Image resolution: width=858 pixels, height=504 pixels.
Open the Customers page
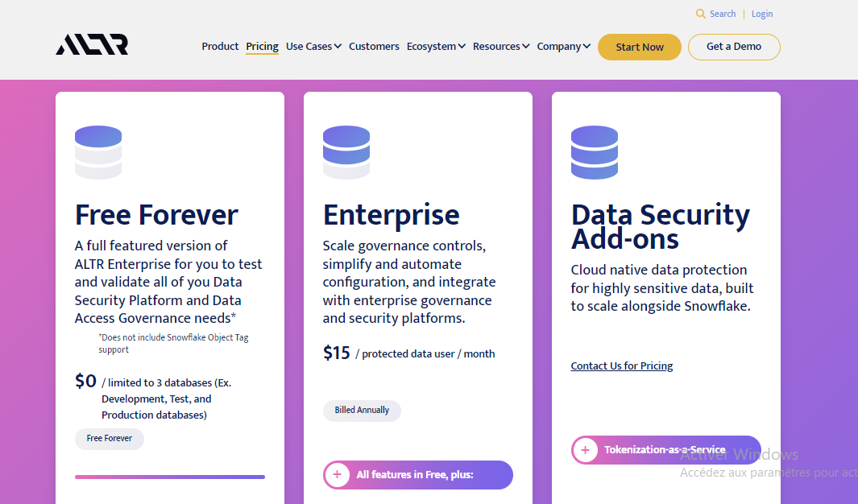375,47
